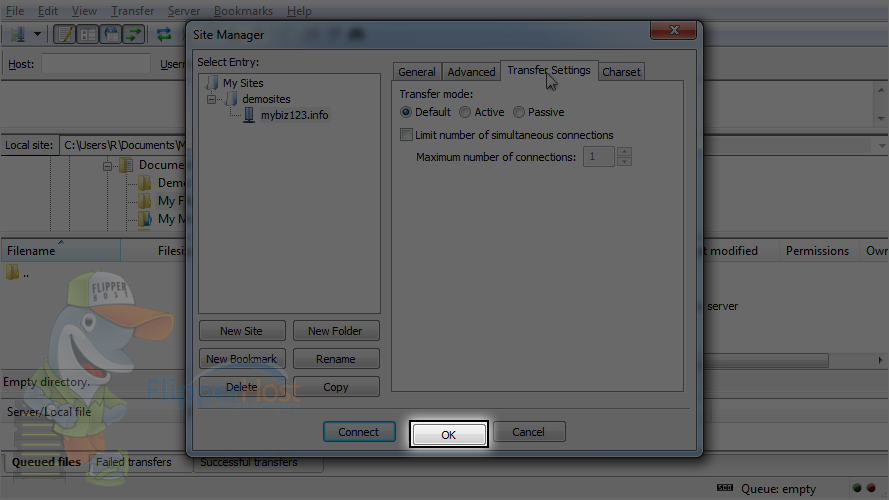Switch to the Advanced tab
889x500 pixels.
[471, 72]
